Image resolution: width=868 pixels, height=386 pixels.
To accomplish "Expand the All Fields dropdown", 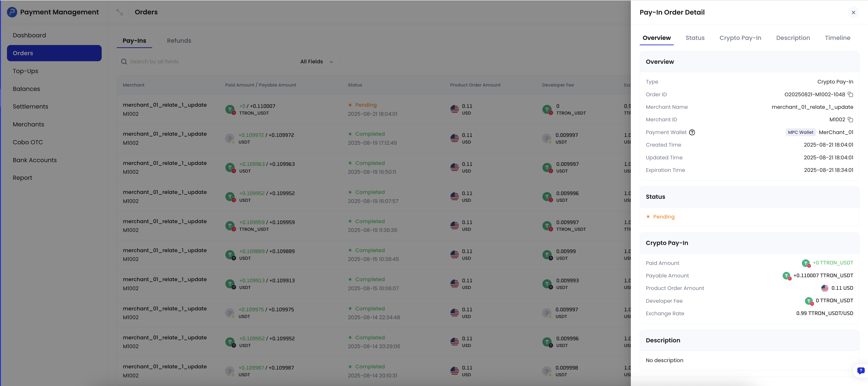I will (316, 62).
